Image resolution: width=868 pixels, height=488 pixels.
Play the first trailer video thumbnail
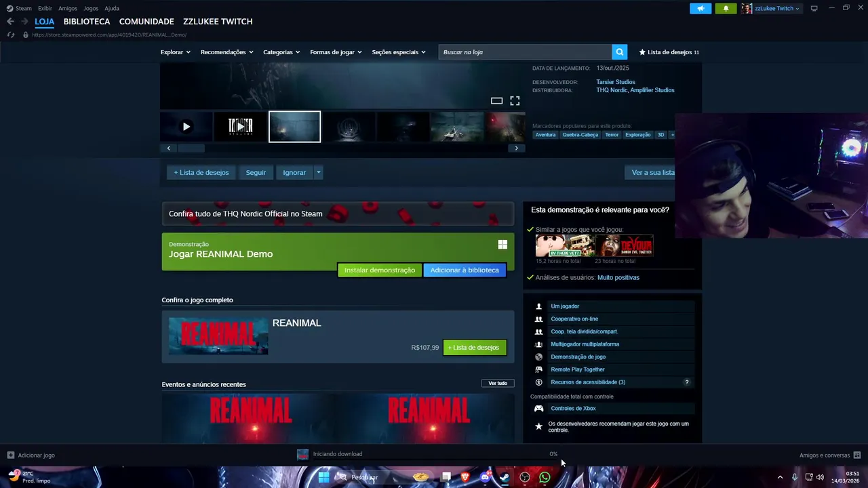(x=186, y=127)
